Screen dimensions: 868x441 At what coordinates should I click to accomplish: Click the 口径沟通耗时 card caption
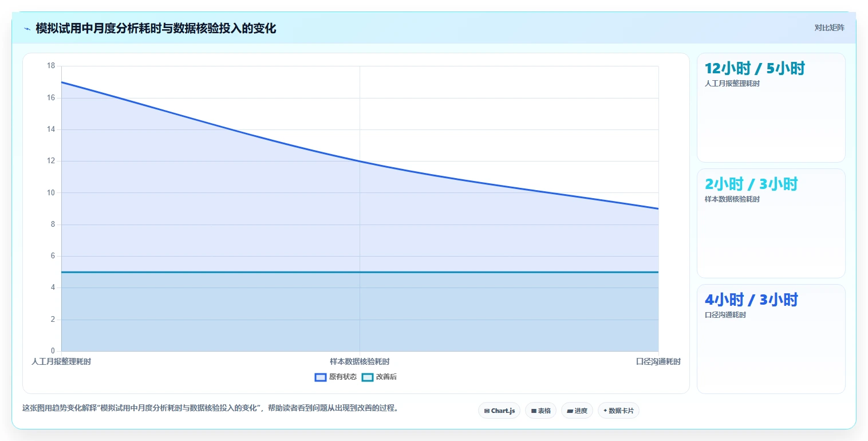pos(725,315)
